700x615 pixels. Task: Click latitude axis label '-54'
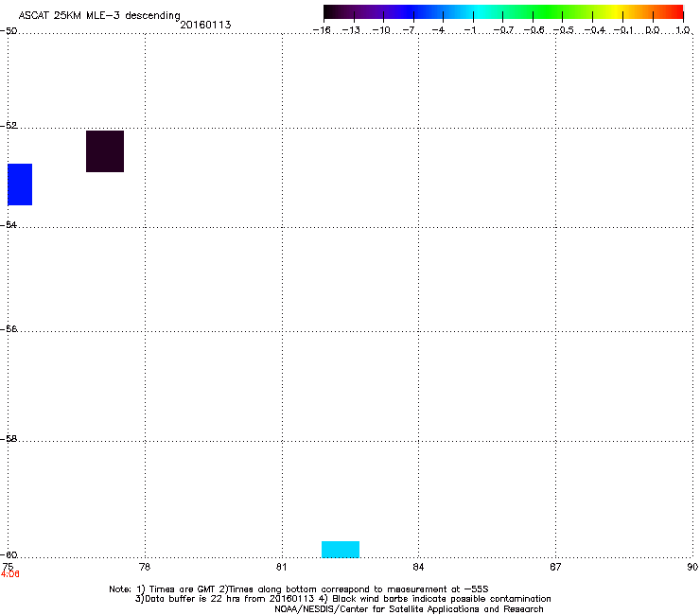9,225
